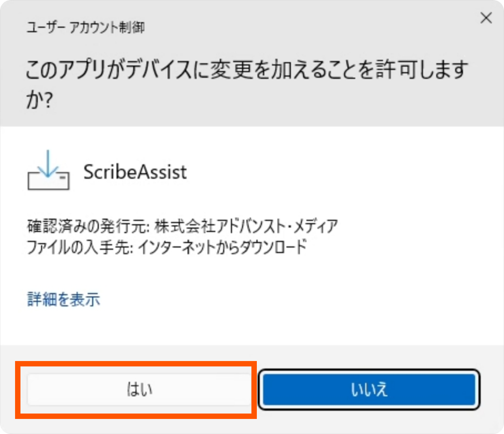Expand details via 詳細を表示 link

point(64,299)
